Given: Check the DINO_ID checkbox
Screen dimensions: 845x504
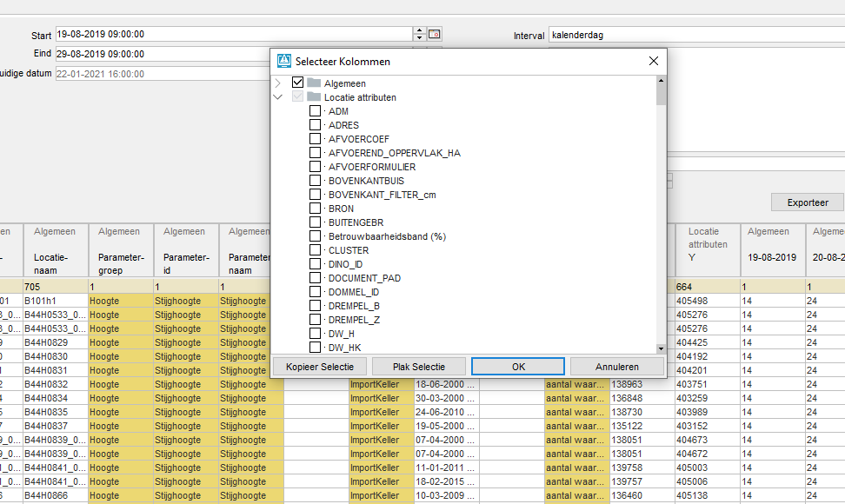Looking at the screenshot, I should 316,264.
